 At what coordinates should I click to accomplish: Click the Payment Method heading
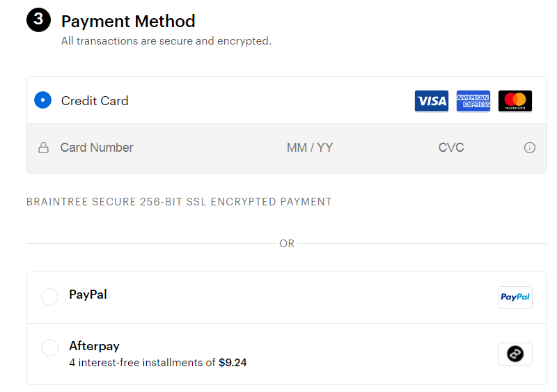click(128, 22)
